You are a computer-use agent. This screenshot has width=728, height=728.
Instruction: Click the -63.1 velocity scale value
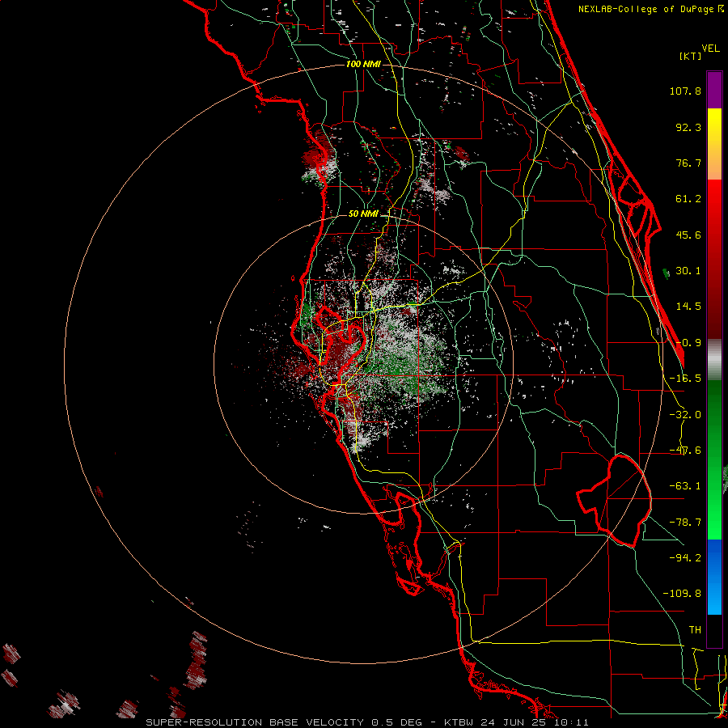[685, 486]
